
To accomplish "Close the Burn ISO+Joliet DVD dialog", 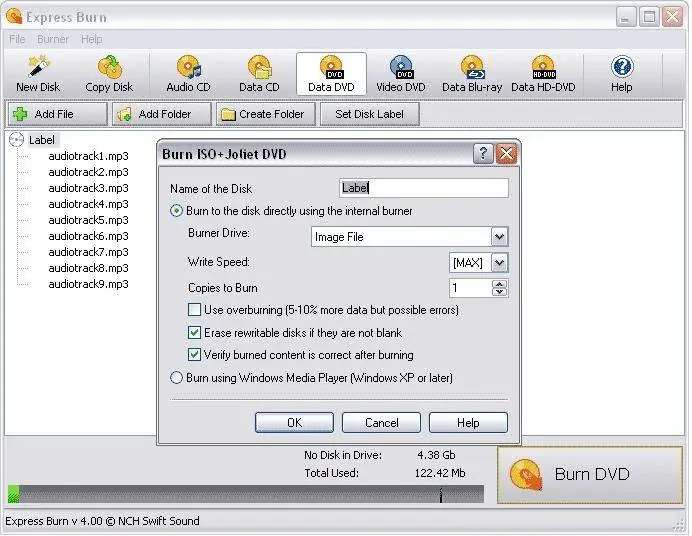I will coord(506,154).
